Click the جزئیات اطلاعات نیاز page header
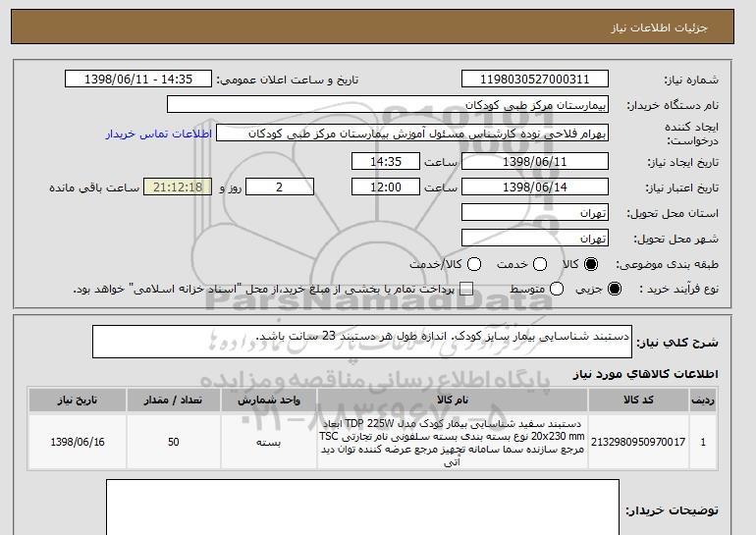Viewport: 756px width, 535px height. pyautogui.click(x=659, y=27)
